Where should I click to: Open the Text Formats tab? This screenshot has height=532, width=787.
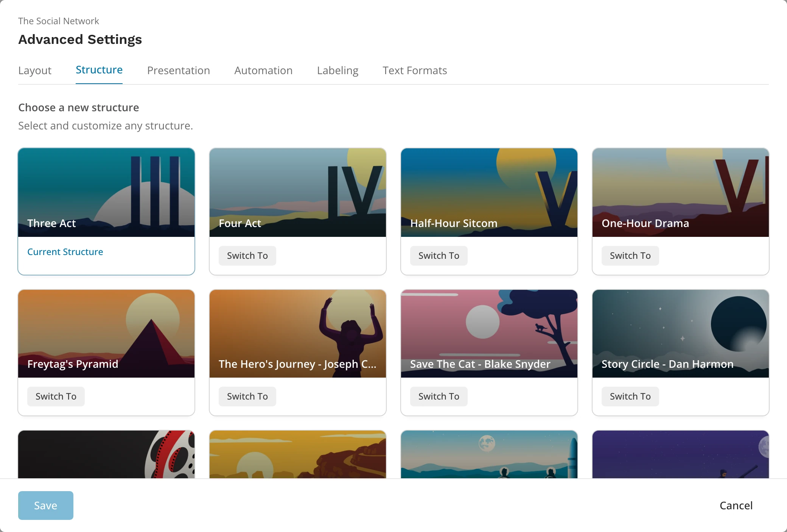pyautogui.click(x=415, y=70)
